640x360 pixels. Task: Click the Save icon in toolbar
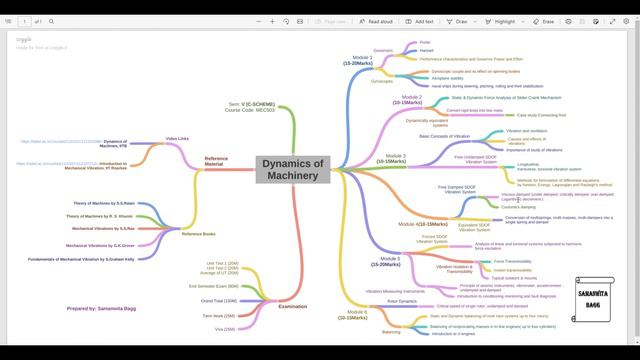tap(582, 21)
